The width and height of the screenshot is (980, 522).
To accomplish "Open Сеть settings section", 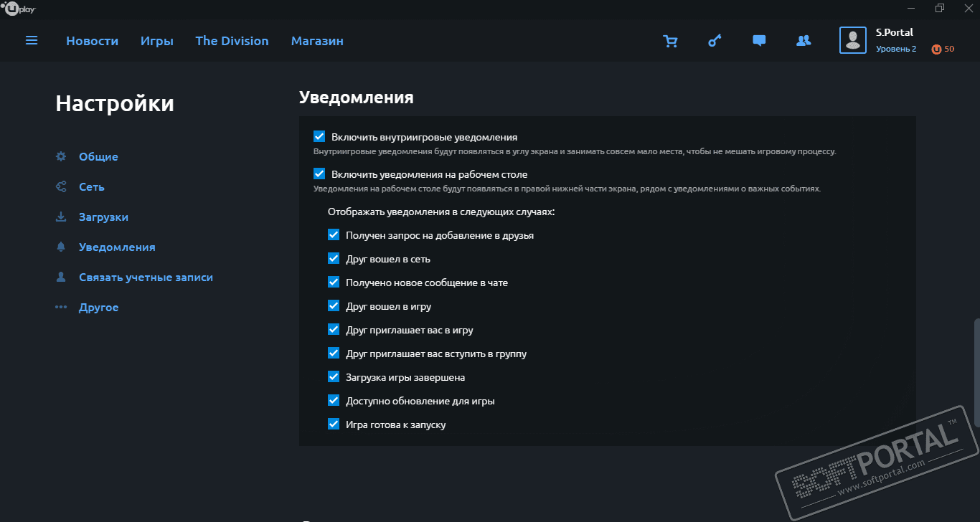I will [91, 186].
